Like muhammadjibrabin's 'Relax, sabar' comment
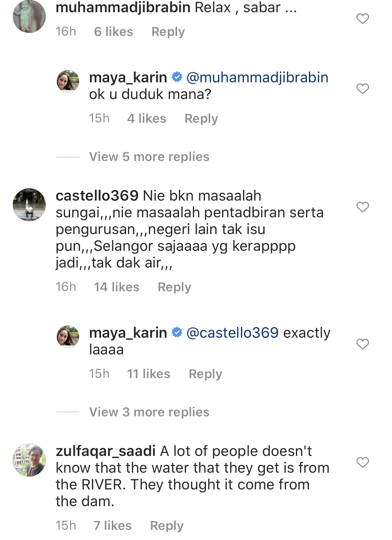The height and width of the screenshot is (540, 392). 362,18
